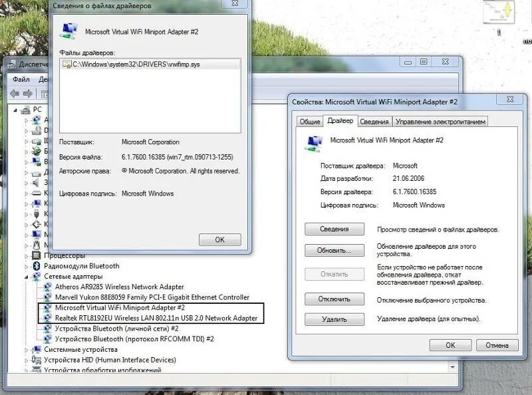Collapse the PC root node
This screenshot has height=395, width=532.
[x=15, y=110]
